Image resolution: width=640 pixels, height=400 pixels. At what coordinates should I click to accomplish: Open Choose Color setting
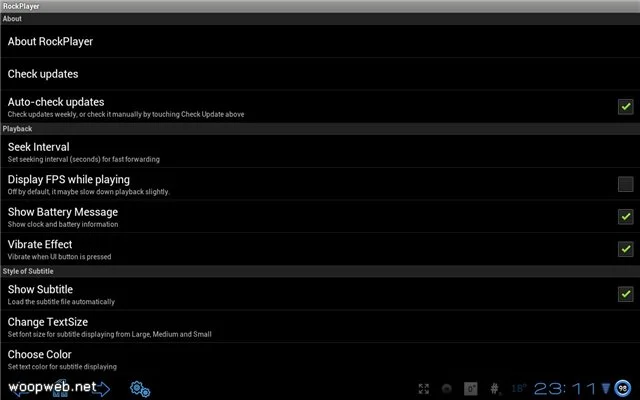320,359
